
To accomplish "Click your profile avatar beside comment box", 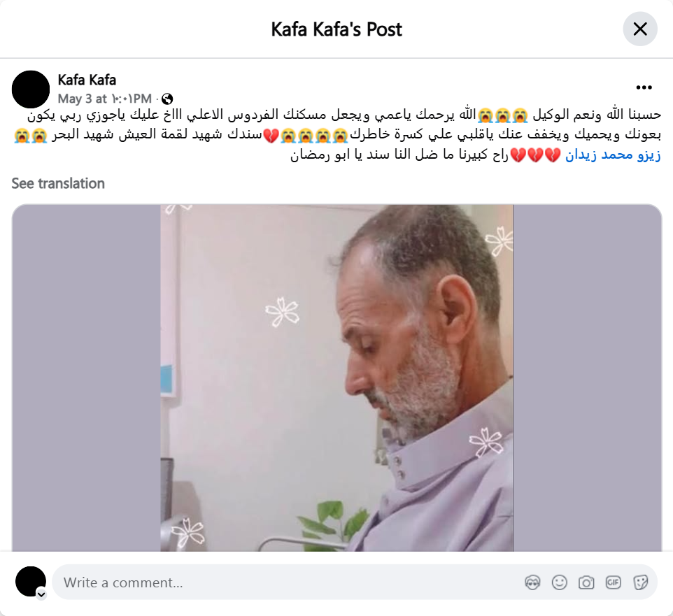I will 31,582.
